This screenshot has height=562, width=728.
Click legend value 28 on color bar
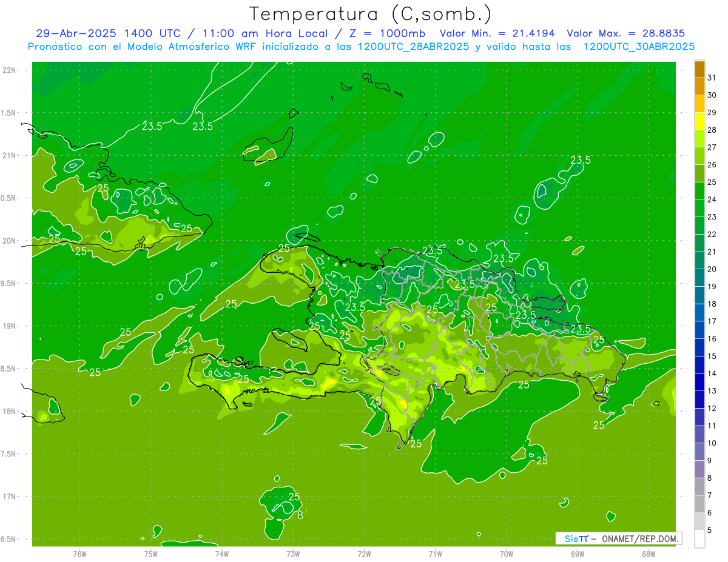coord(712,130)
